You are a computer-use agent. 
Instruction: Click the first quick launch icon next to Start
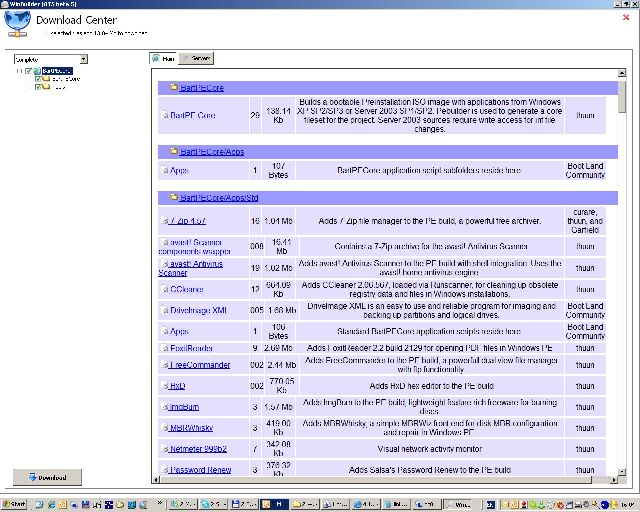pyautogui.click(x=39, y=505)
